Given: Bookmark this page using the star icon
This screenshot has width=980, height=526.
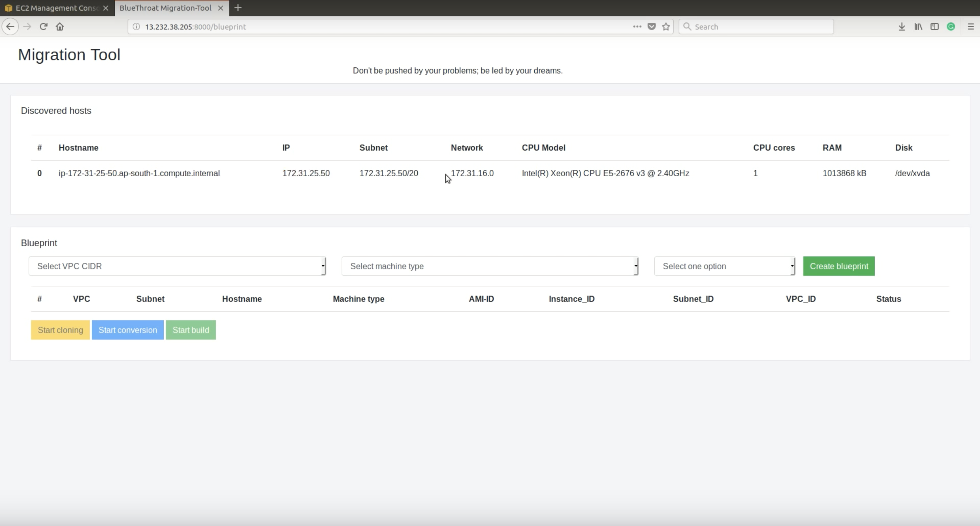Looking at the screenshot, I should [x=666, y=26].
